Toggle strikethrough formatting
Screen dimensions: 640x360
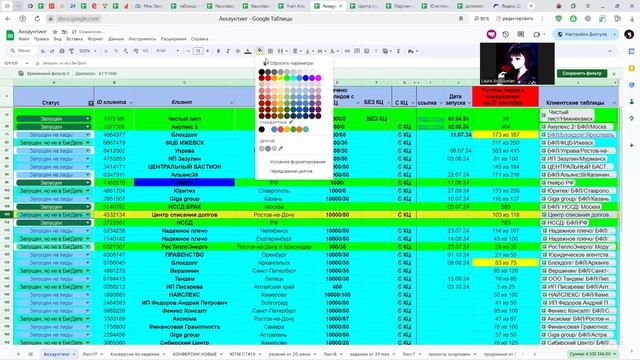pos(238,51)
